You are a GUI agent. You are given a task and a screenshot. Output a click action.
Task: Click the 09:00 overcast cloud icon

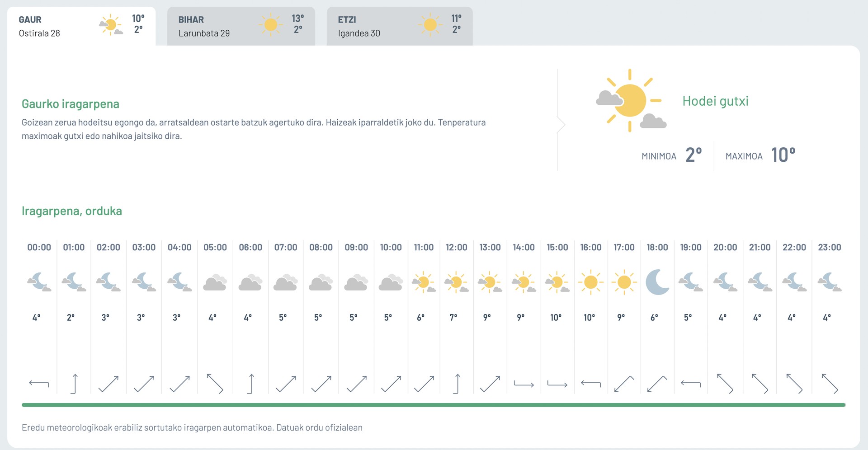tap(356, 282)
